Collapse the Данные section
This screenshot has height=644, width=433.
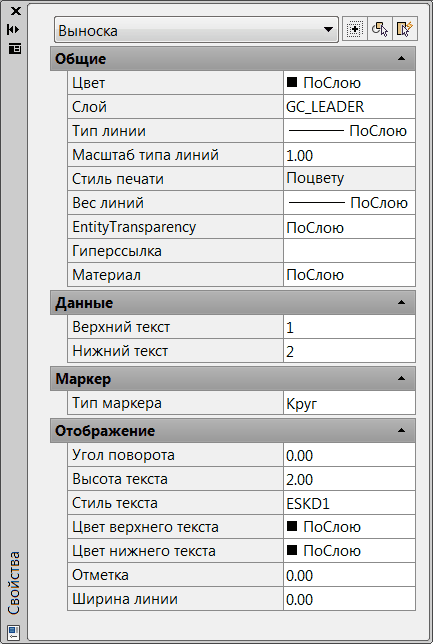(401, 303)
